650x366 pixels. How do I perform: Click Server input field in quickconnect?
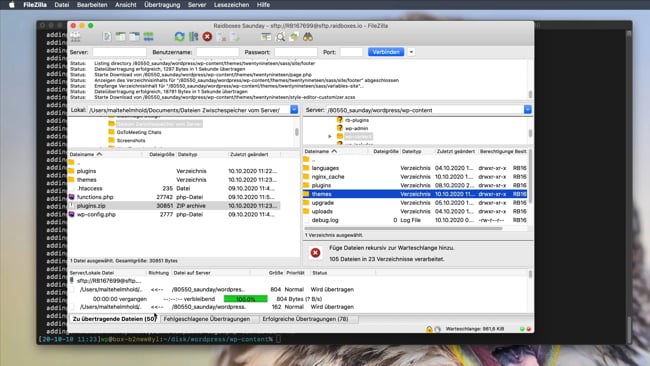[119, 52]
